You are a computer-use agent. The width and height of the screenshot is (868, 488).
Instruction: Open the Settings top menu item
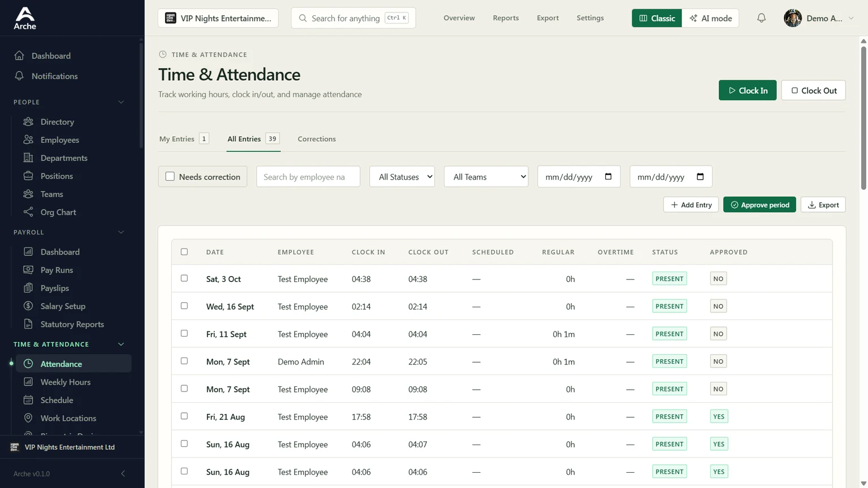tap(590, 18)
